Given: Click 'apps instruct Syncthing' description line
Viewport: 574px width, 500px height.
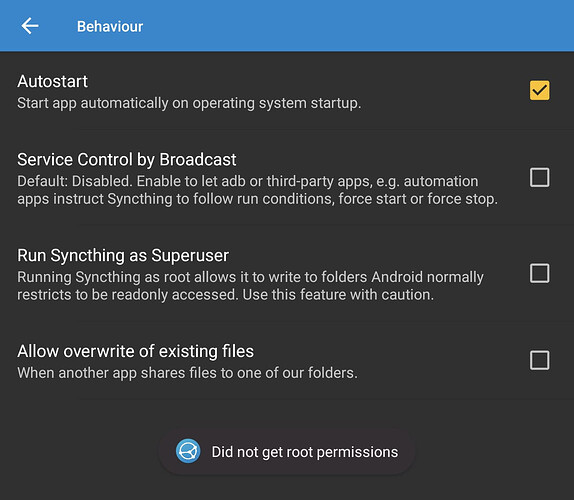Looking at the screenshot, I should click(x=257, y=199).
